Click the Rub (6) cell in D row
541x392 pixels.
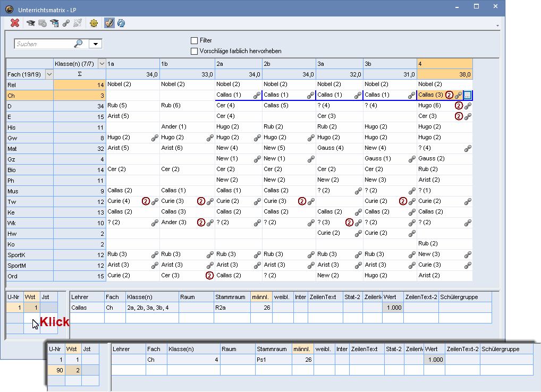point(188,105)
